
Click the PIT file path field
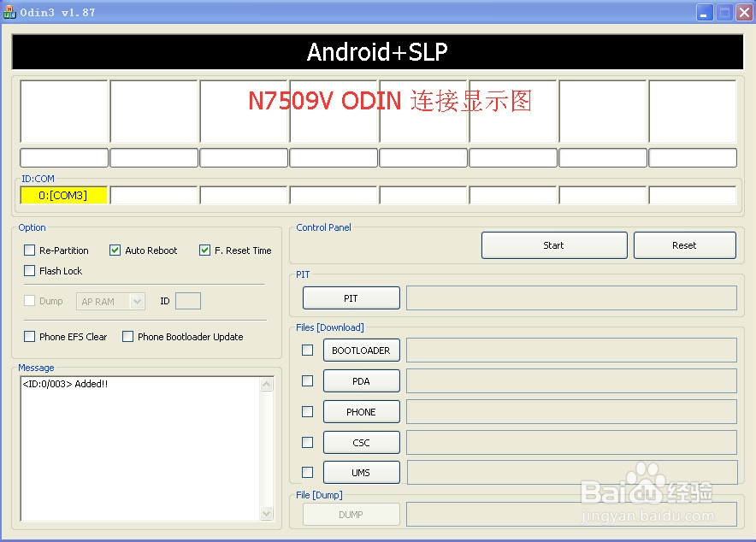[571, 298]
